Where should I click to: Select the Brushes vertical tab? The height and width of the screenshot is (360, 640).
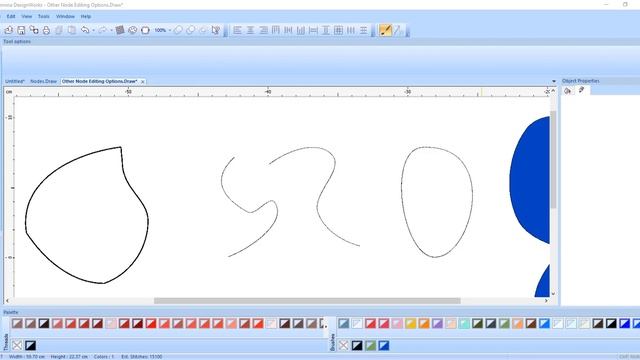tap(332, 342)
